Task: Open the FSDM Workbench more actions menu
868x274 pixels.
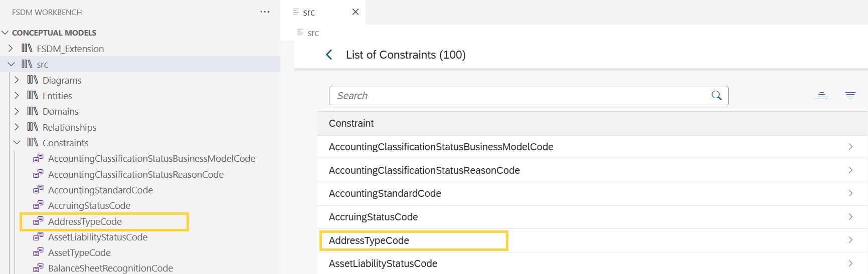Action: [x=265, y=12]
